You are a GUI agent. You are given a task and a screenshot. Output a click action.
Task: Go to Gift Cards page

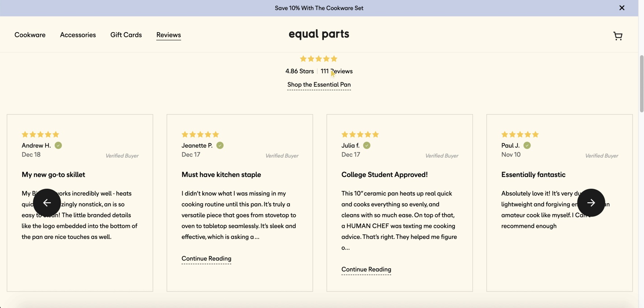[126, 35]
